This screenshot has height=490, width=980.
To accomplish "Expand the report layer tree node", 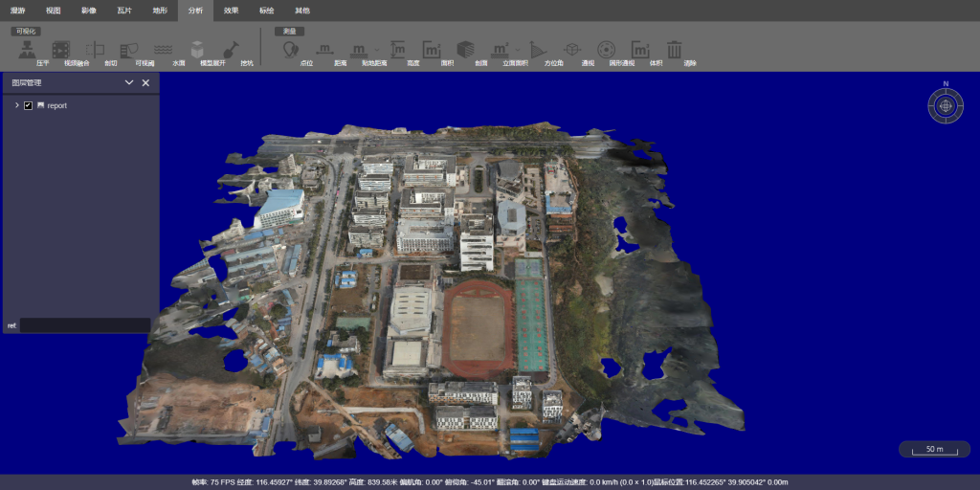I will tap(17, 105).
